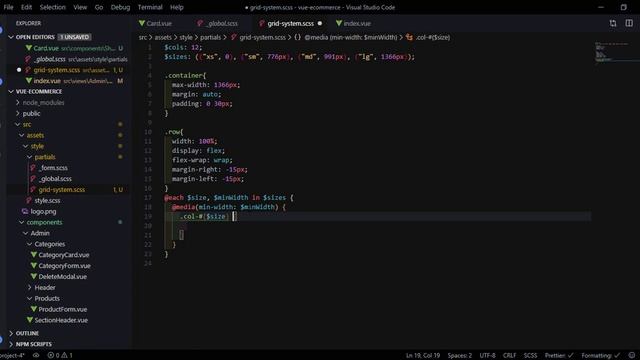
Task: Open the Terminal menu
Action: (x=150, y=7)
